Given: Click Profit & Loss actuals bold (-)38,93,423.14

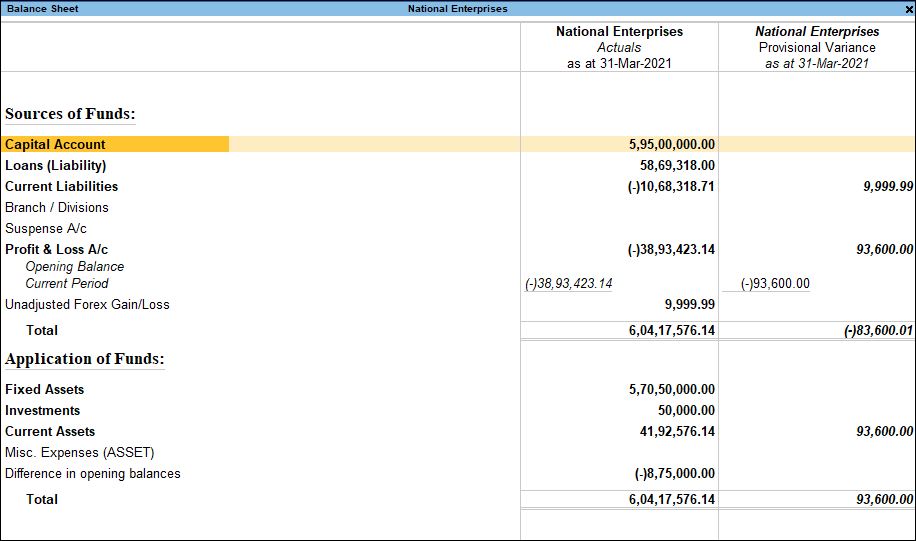Looking at the screenshot, I should pos(671,249).
